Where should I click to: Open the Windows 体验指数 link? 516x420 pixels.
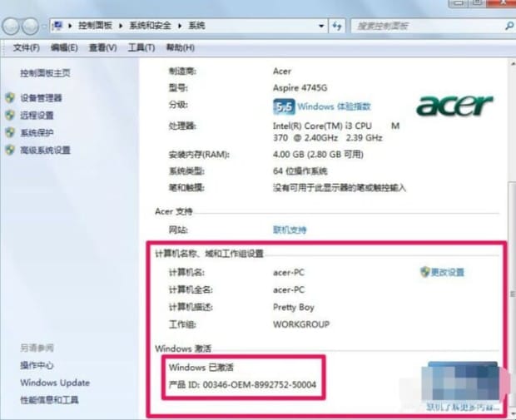(334, 106)
